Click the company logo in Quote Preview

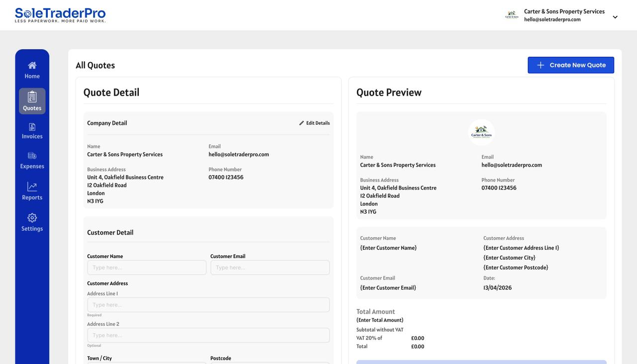[x=481, y=133]
